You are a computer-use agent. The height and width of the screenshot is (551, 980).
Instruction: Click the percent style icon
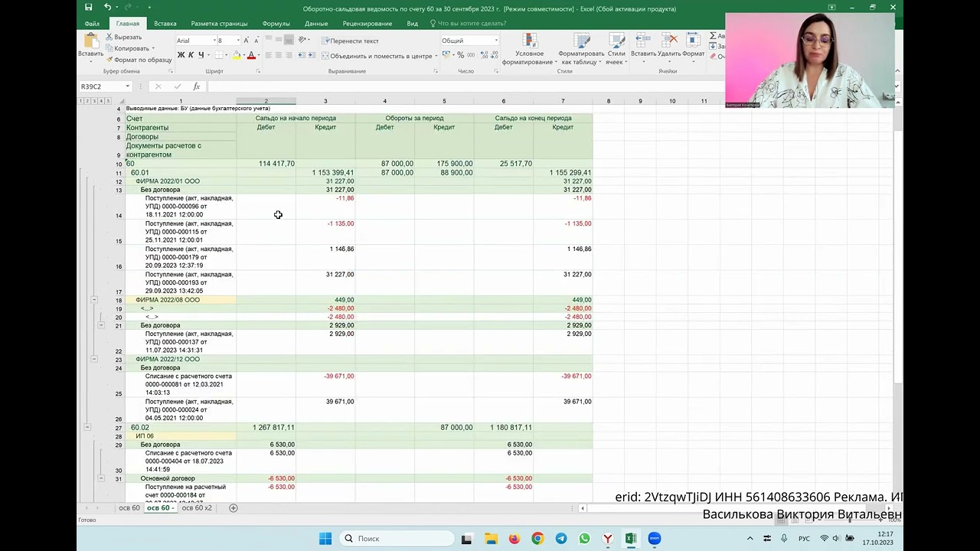461,55
